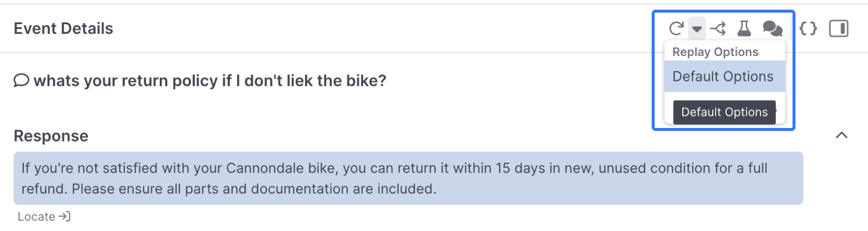Click speech bubble icon beside the question

[x=21, y=80]
